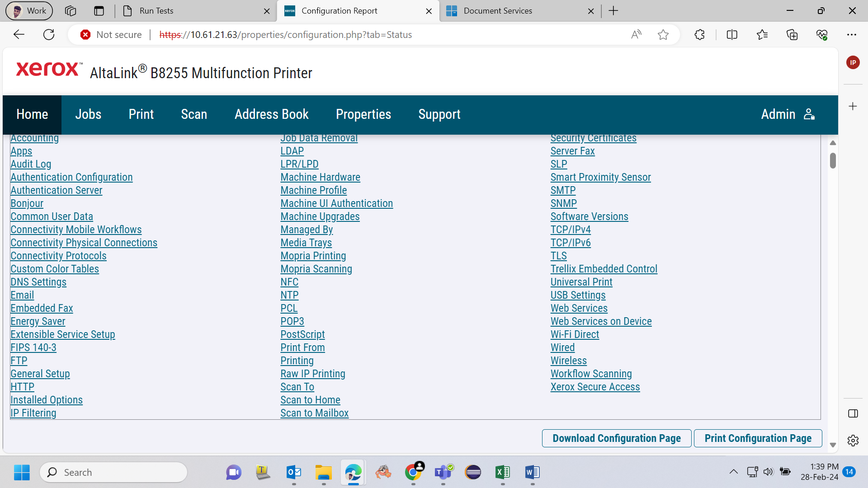Launch Excel from the taskbar
Image resolution: width=868 pixels, height=488 pixels.
click(x=502, y=473)
